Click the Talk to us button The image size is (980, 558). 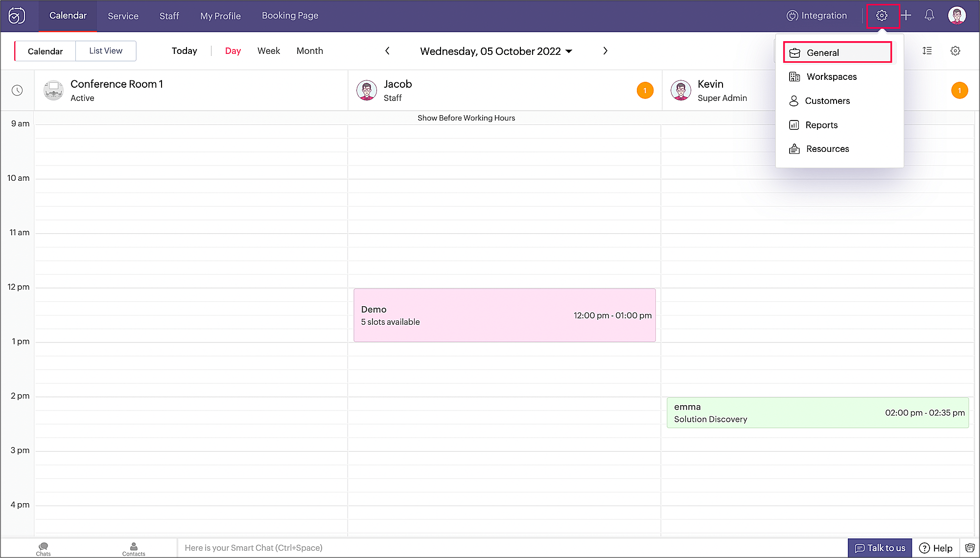point(880,548)
